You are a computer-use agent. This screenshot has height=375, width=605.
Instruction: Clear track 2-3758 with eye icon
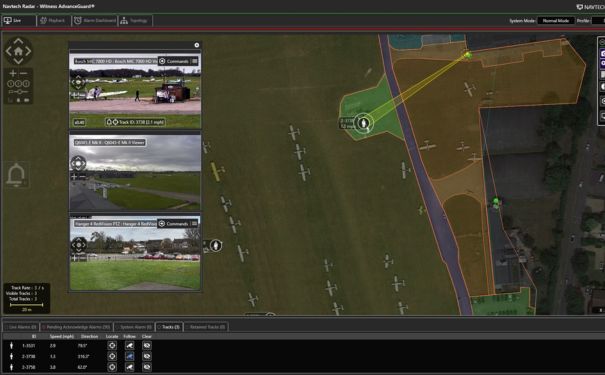click(x=147, y=367)
